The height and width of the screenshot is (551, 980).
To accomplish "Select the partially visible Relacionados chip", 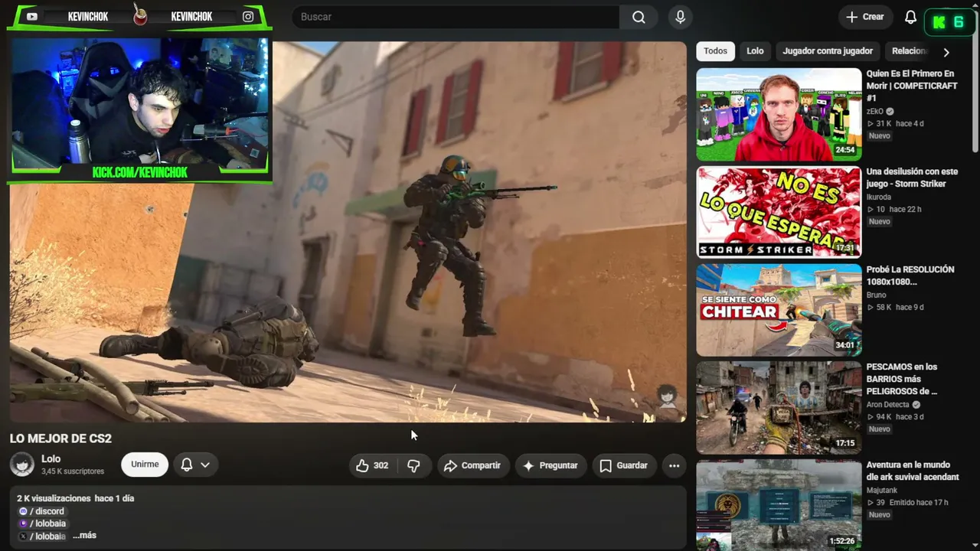I will point(910,51).
